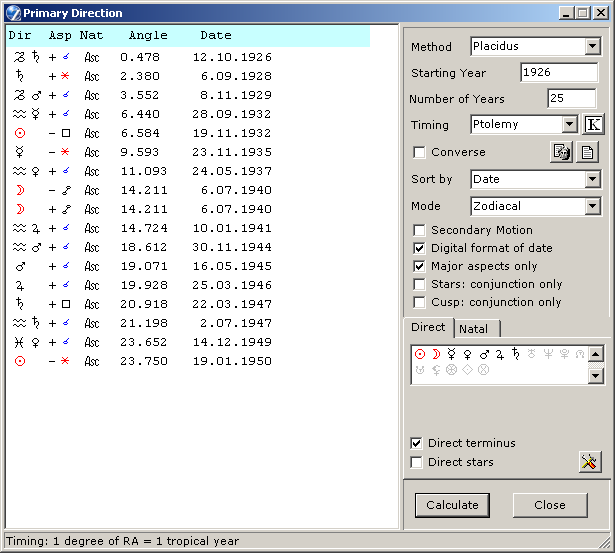
Task: Enable the greyed Uranus glyph
Action: point(531,354)
